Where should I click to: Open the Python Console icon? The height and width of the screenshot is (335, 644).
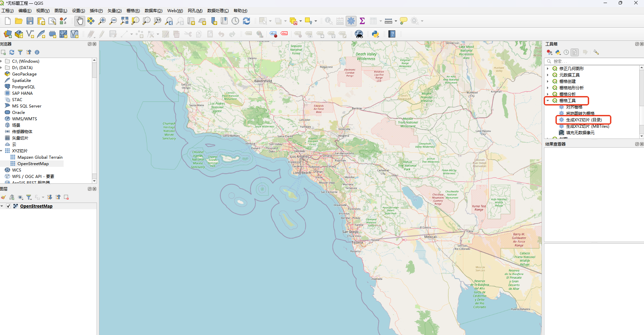pyautogui.click(x=375, y=34)
